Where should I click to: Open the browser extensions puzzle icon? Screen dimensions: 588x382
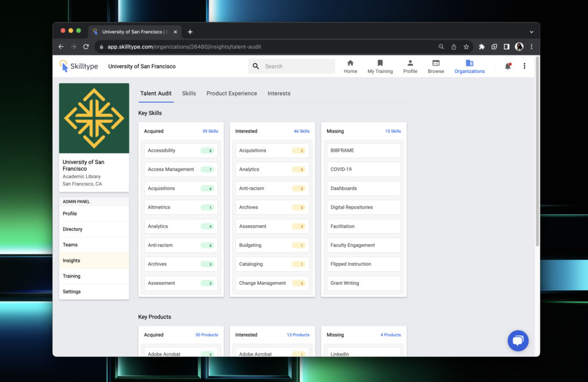pos(482,47)
